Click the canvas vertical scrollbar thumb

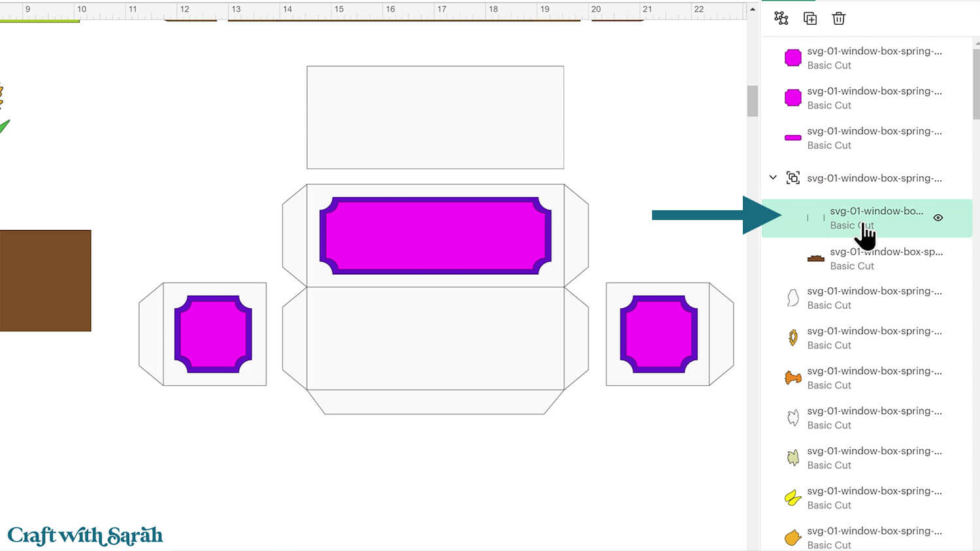[753, 101]
